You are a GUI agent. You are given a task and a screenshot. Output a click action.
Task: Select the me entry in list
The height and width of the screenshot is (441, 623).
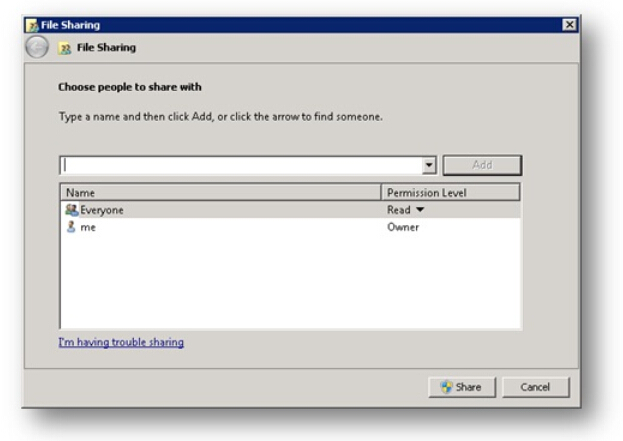click(x=290, y=227)
